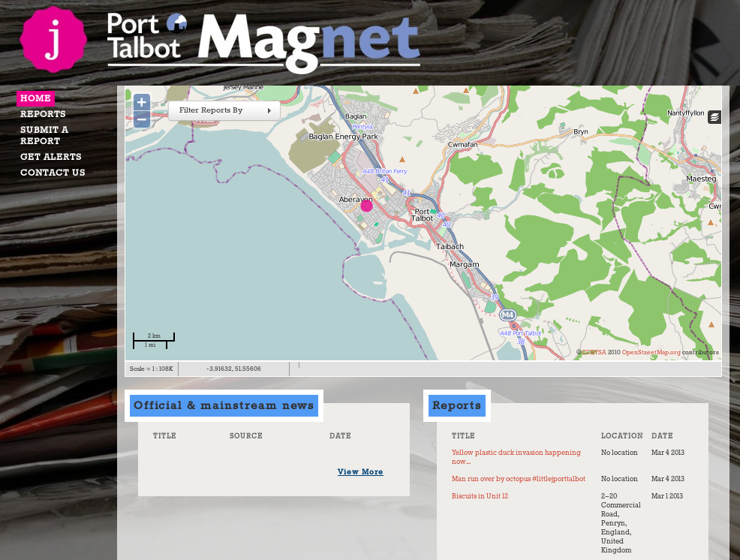
Task: Click the Official & mainstream news heading
Action: tap(224, 405)
